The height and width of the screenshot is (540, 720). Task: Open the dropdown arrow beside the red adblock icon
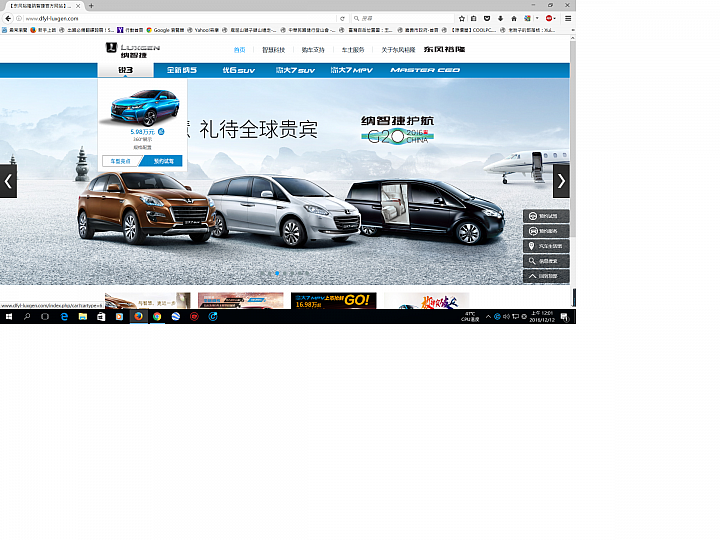tap(555, 18)
